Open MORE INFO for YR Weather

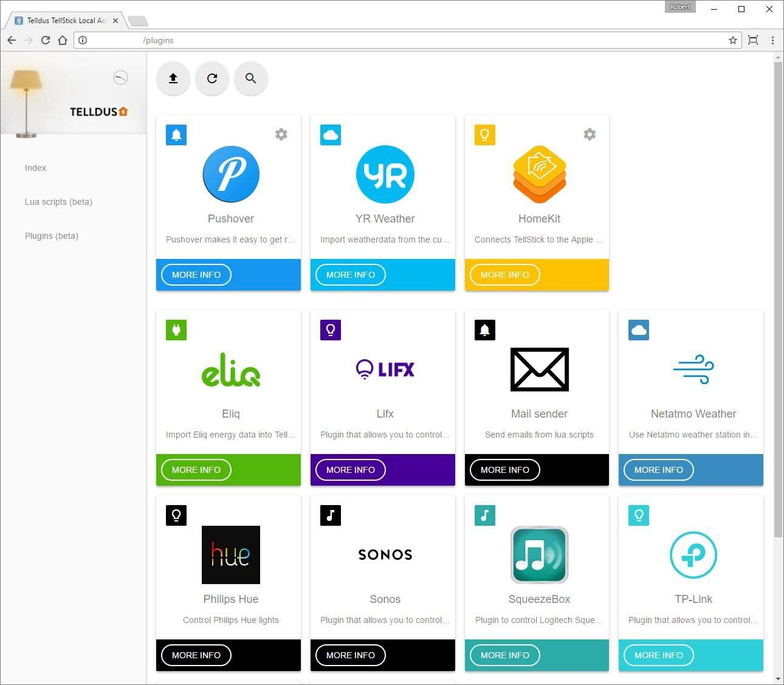[351, 275]
